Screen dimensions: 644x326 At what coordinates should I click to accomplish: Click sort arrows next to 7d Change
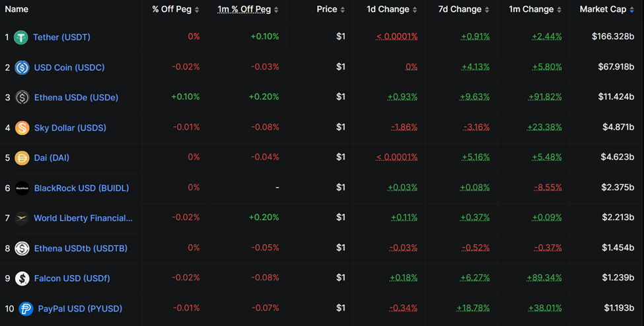487,10
